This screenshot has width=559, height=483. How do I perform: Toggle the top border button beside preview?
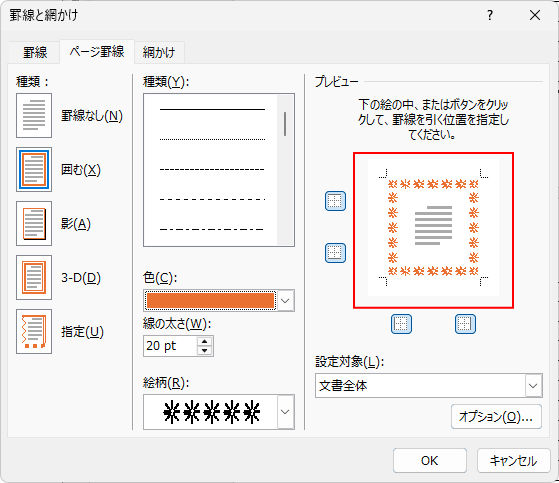pos(335,201)
